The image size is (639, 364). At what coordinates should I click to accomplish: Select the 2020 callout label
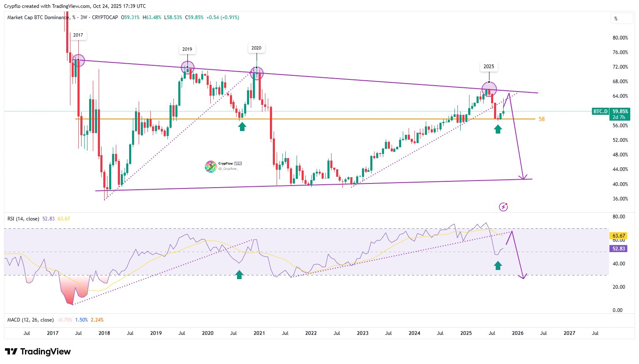[x=256, y=48]
